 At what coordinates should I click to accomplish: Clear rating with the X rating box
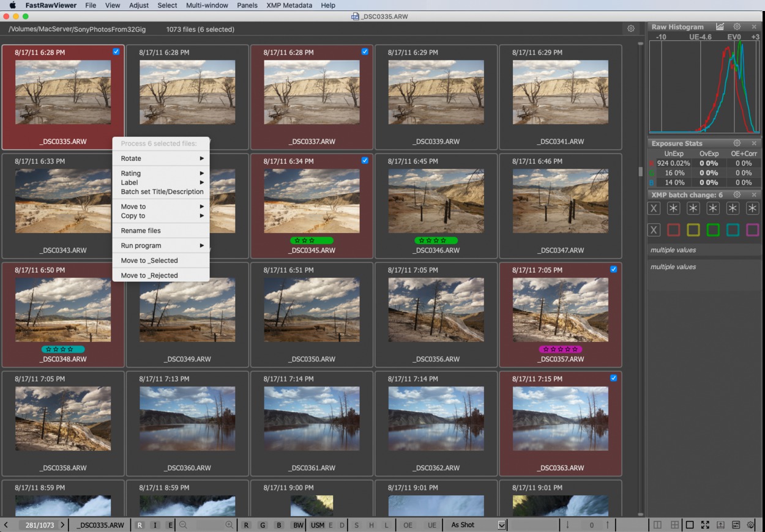[x=654, y=209]
